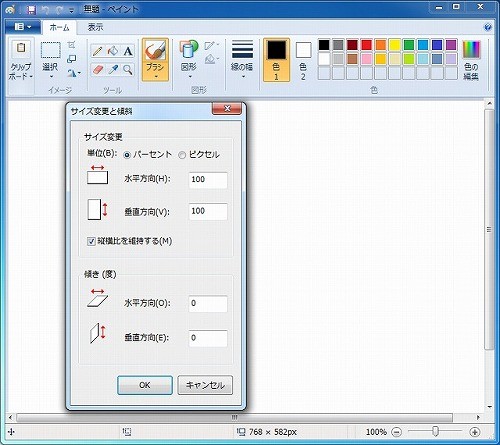500x445 pixels.
Task: Click OK in the resize dialog
Action: click(145, 385)
